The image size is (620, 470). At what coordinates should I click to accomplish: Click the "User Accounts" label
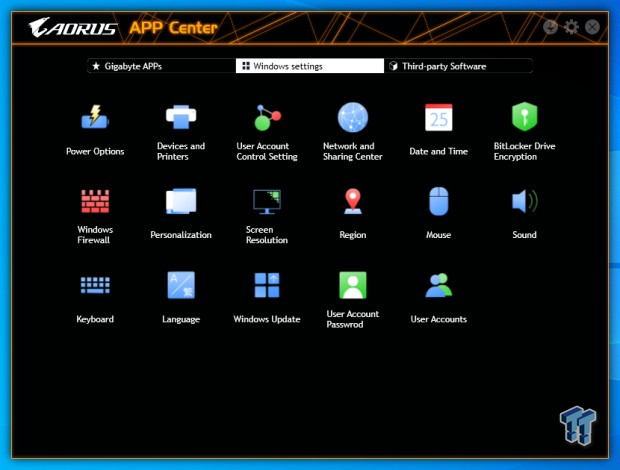(439, 319)
